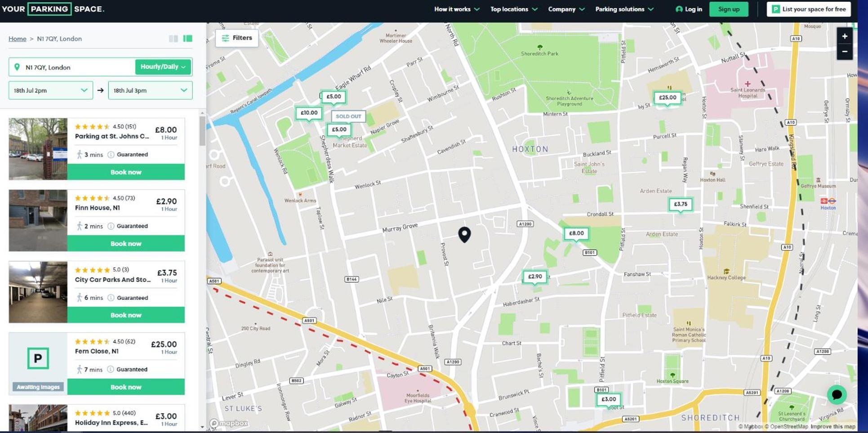The width and height of the screenshot is (868, 433).
Task: Switch to grid view layout icon
Action: point(173,39)
